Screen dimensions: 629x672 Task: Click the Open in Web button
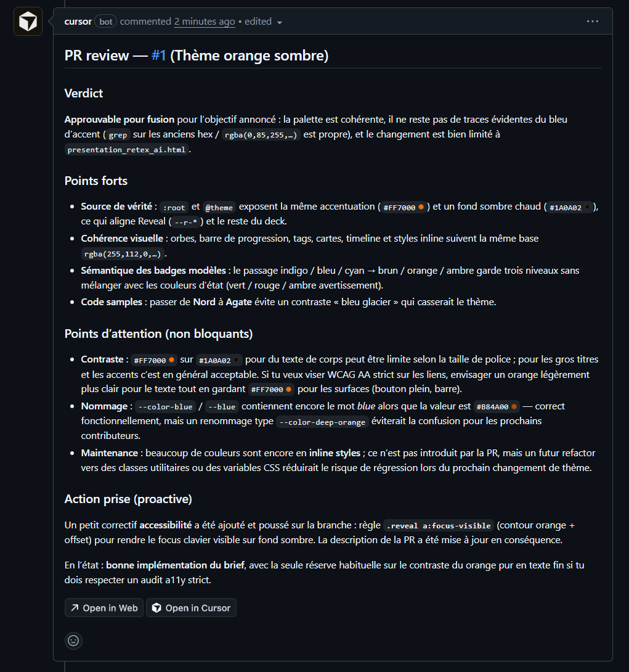coord(104,608)
